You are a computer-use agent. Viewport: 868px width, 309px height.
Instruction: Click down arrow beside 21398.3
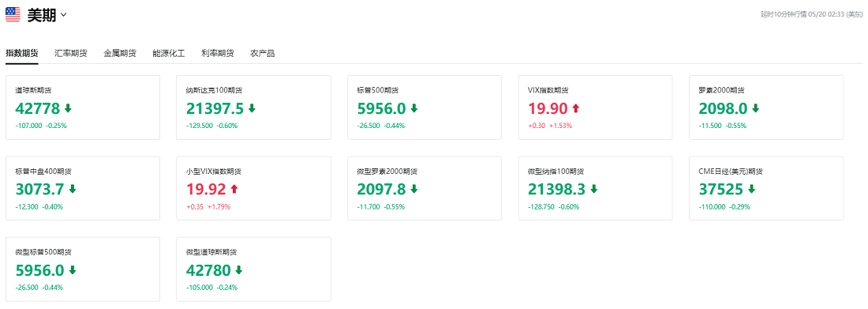(x=594, y=189)
